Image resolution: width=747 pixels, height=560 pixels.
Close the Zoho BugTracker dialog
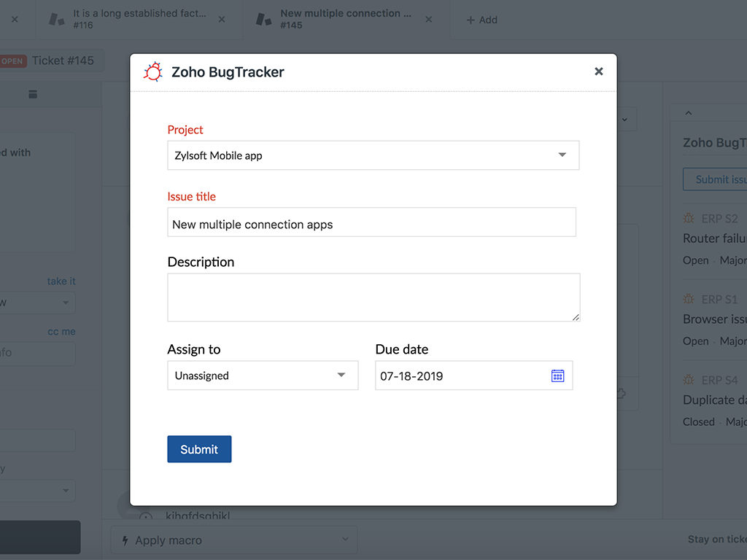(x=598, y=71)
